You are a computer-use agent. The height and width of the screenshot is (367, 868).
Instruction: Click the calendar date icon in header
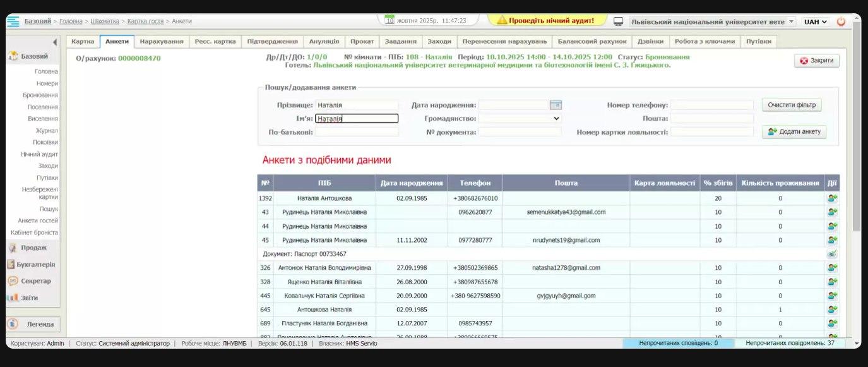pos(389,20)
